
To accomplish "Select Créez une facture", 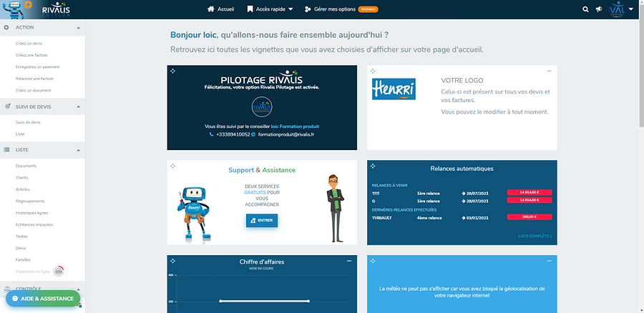I will [31, 55].
